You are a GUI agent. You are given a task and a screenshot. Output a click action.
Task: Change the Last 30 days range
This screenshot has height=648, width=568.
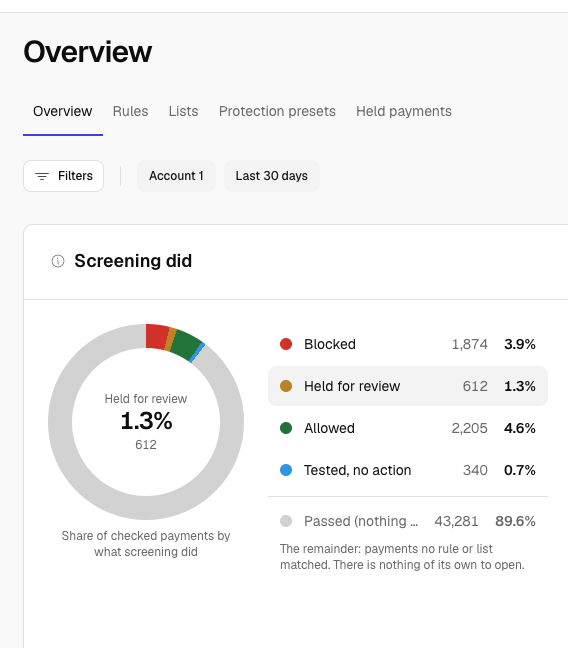click(x=272, y=176)
